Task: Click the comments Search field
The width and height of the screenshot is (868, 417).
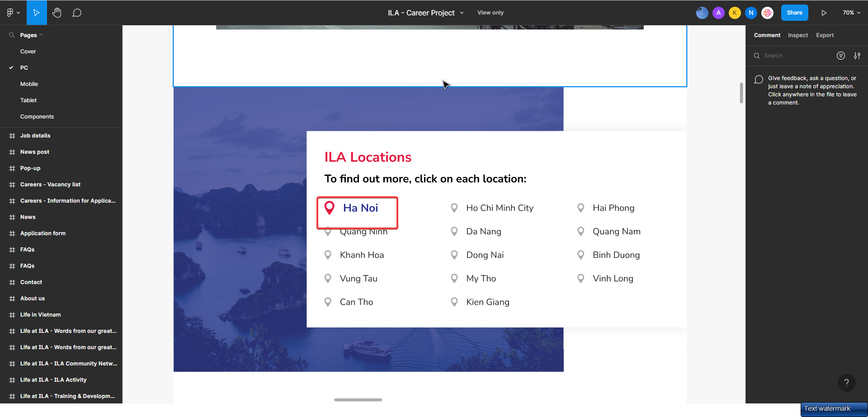Action: click(791, 56)
